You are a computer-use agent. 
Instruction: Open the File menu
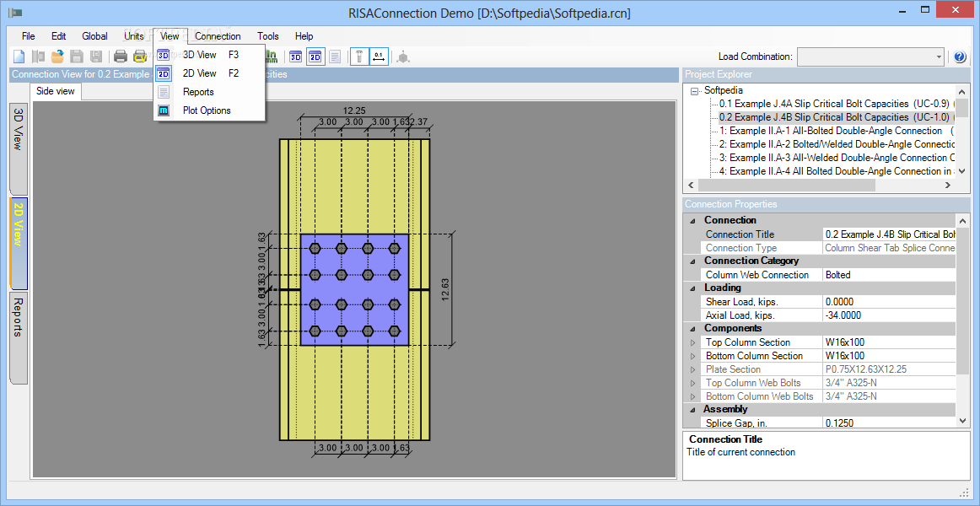point(28,36)
